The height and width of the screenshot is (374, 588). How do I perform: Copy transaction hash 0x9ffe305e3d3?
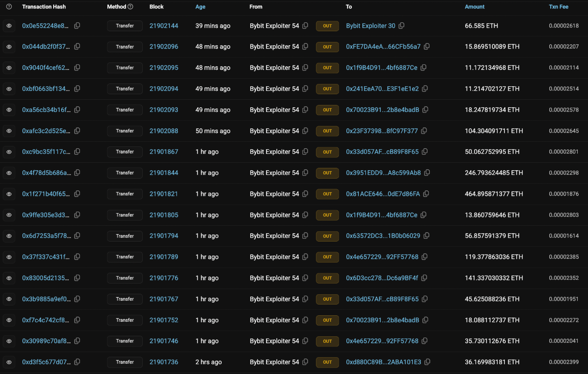(77, 215)
